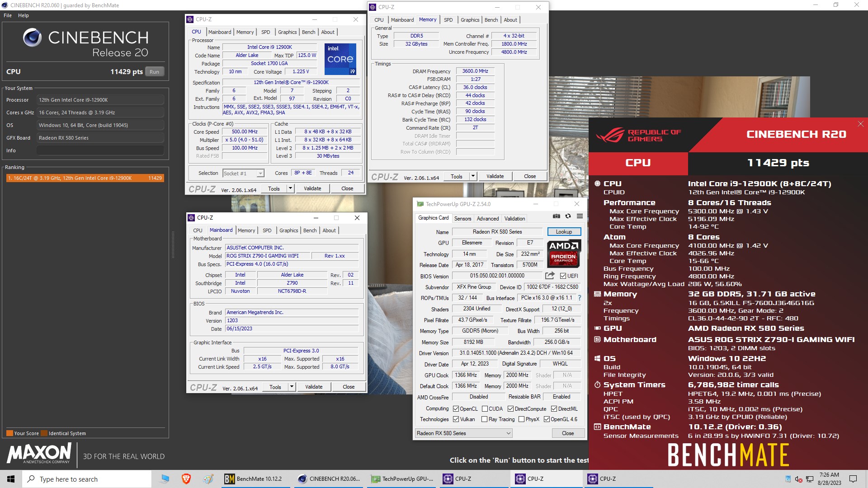Switch to GPU-Z Validation tab
868x488 pixels.
514,219
